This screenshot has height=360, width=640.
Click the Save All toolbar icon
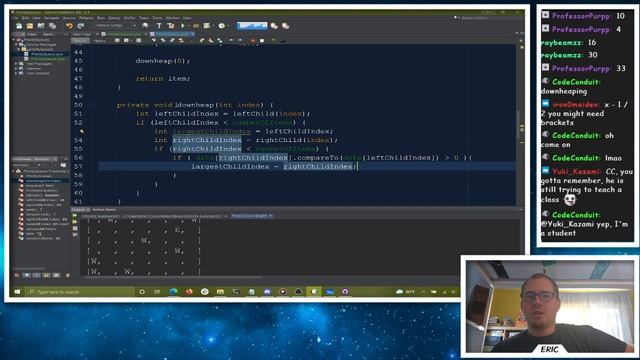pyautogui.click(x=52, y=26)
